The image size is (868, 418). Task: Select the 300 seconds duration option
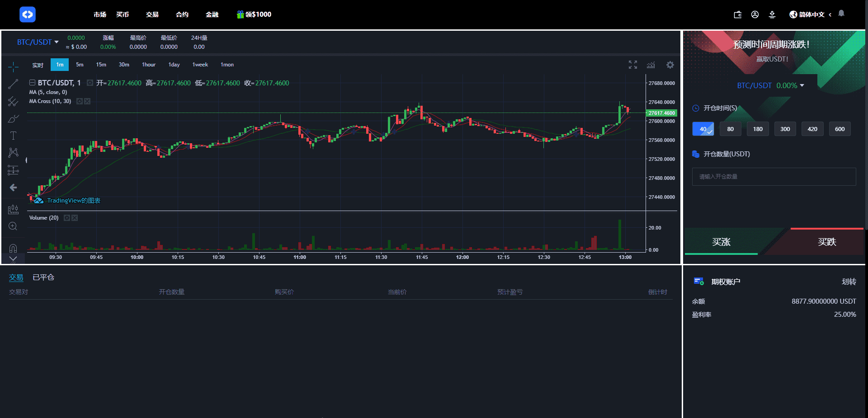785,129
